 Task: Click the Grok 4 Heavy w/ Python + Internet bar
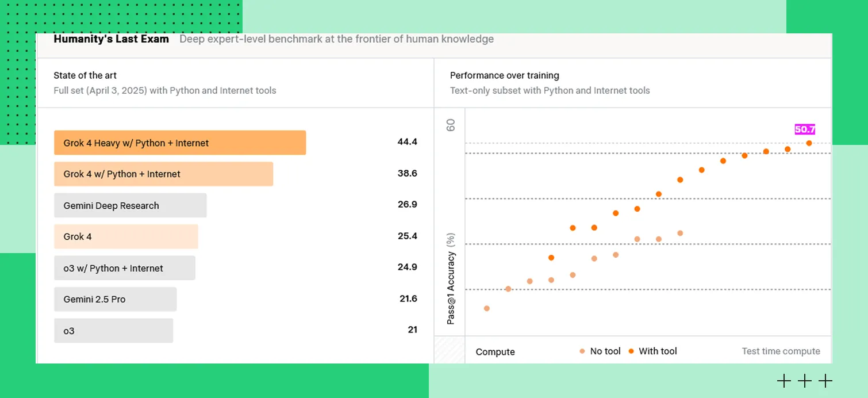click(x=180, y=143)
